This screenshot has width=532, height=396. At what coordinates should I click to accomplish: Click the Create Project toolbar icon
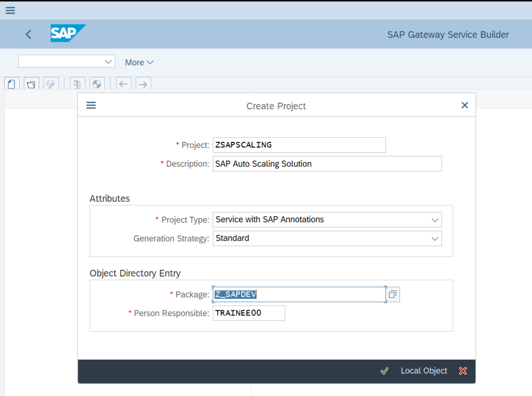click(x=11, y=84)
